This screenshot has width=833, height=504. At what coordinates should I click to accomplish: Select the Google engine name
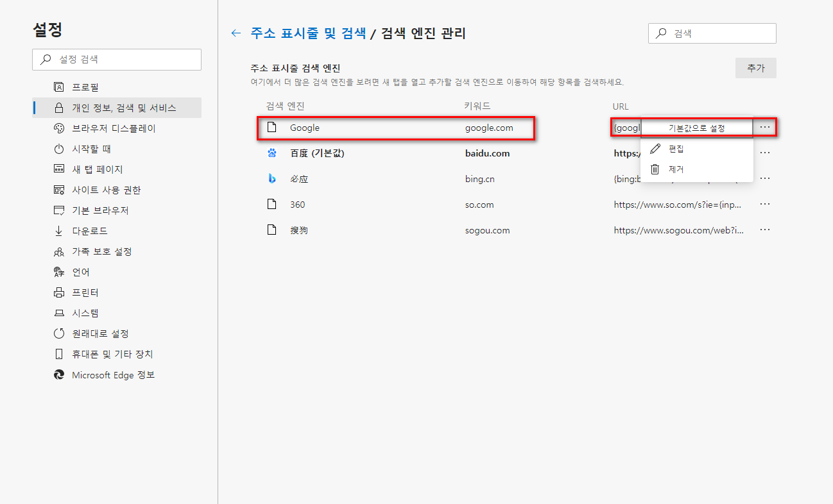coord(305,128)
